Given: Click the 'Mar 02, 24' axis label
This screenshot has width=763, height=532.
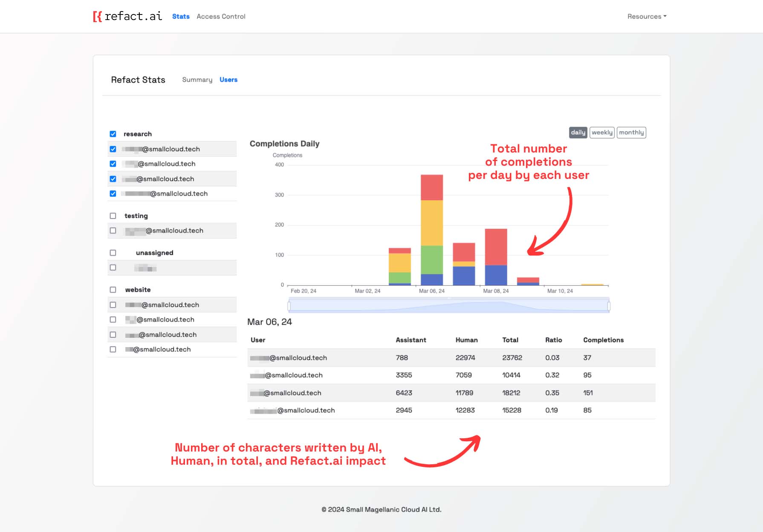Looking at the screenshot, I should 367,291.
